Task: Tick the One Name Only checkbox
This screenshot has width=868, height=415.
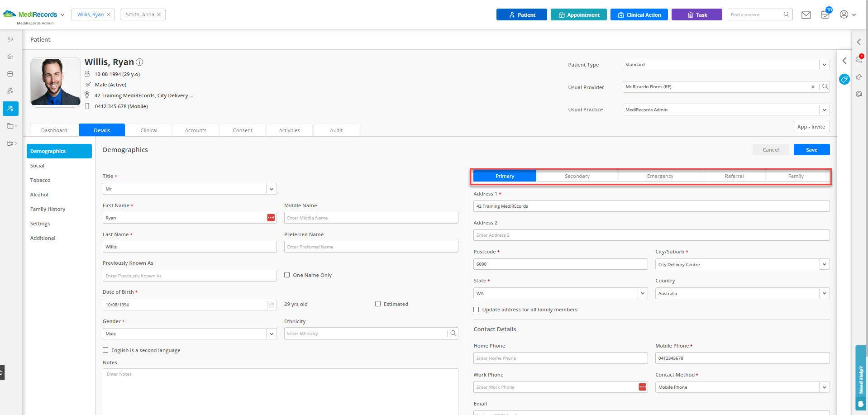Action: pos(287,275)
